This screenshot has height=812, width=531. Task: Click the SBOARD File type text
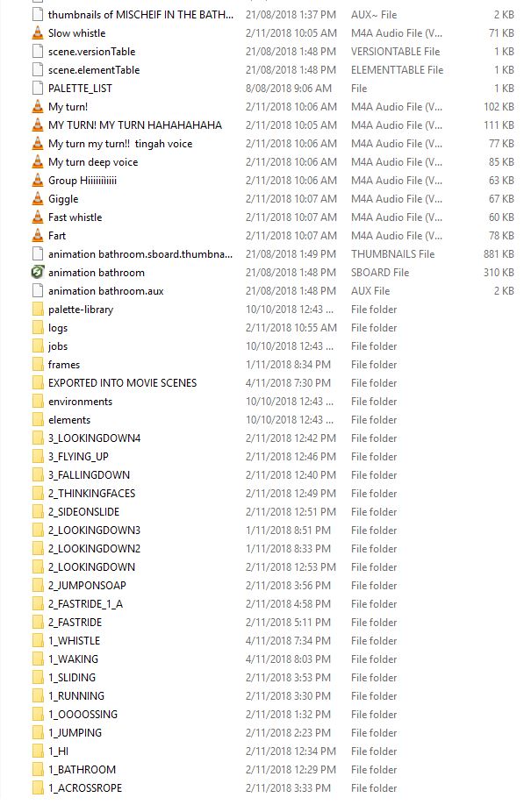click(x=380, y=273)
